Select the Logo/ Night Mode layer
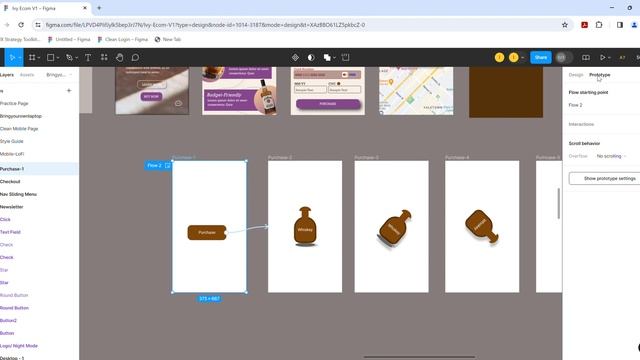The image size is (640, 360). tap(19, 346)
